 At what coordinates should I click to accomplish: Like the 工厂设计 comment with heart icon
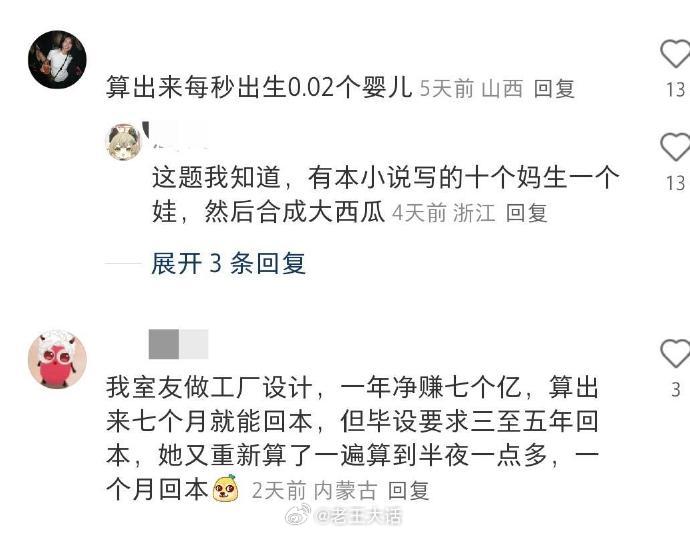coord(675,353)
